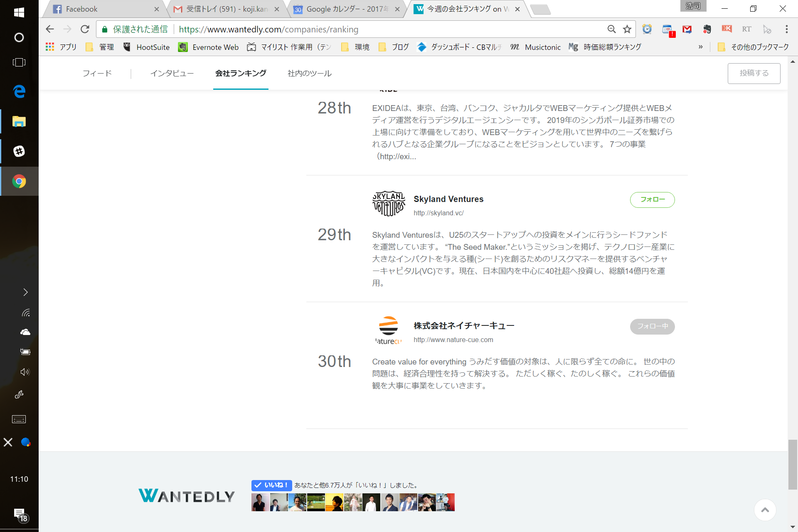The image size is (798, 532).
Task: Open the フィード navigation item
Action: [x=97, y=73]
